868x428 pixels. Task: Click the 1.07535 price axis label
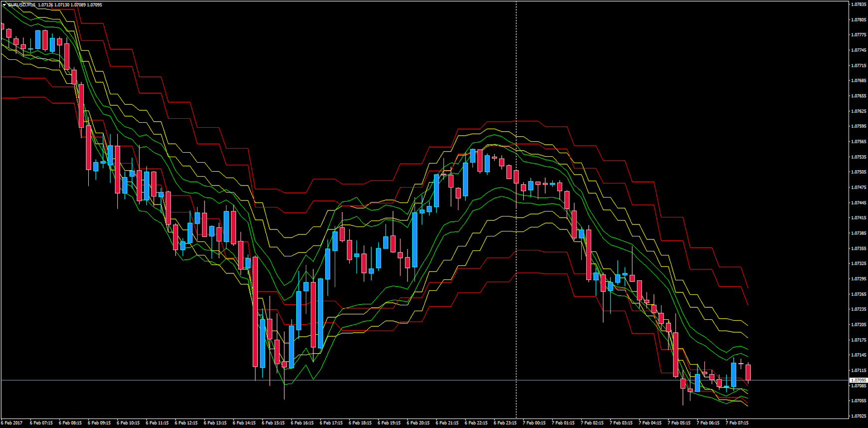click(858, 157)
